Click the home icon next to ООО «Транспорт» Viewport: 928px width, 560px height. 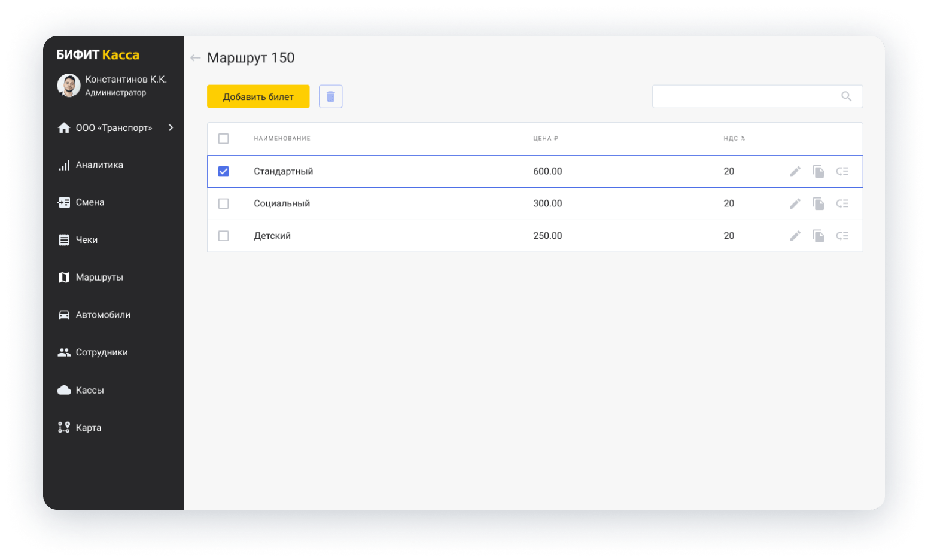[64, 128]
